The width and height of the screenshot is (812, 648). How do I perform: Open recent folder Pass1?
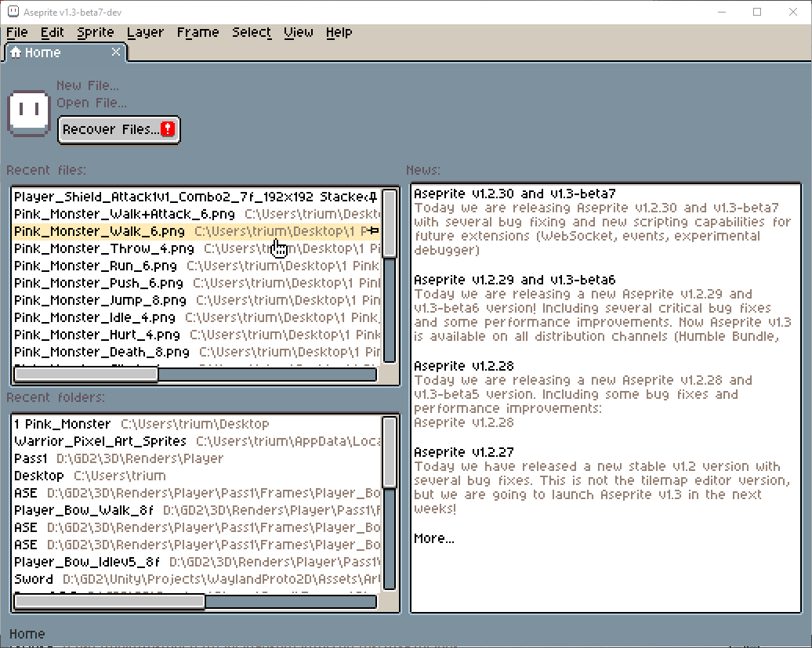tap(196, 458)
